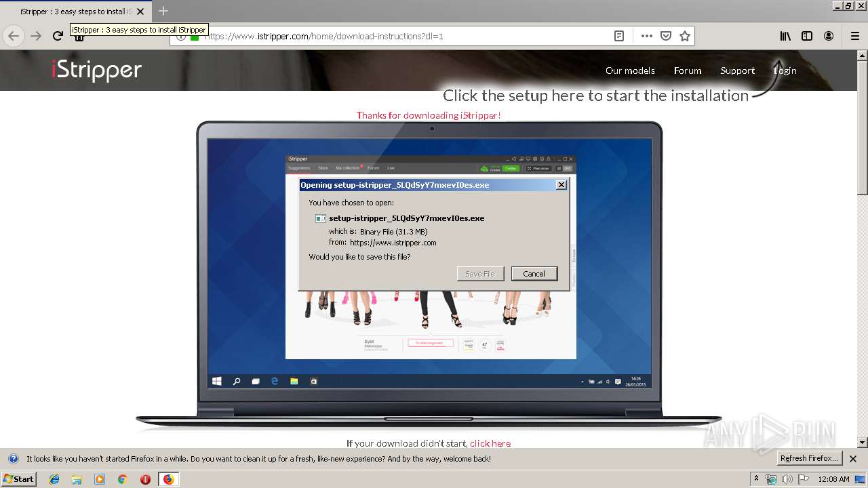The width and height of the screenshot is (868, 488).
Task: Click the 'Thanks for downloading iStripper!' text
Action: pos(429,115)
